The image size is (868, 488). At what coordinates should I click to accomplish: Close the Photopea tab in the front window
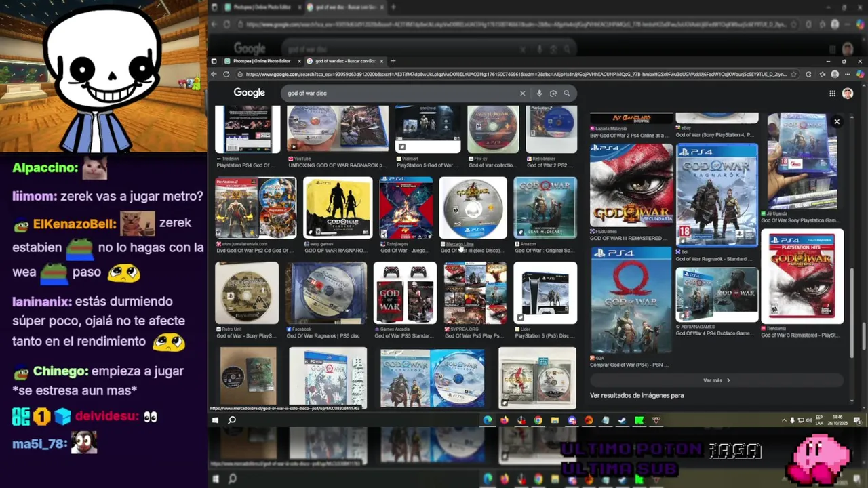tap(299, 61)
